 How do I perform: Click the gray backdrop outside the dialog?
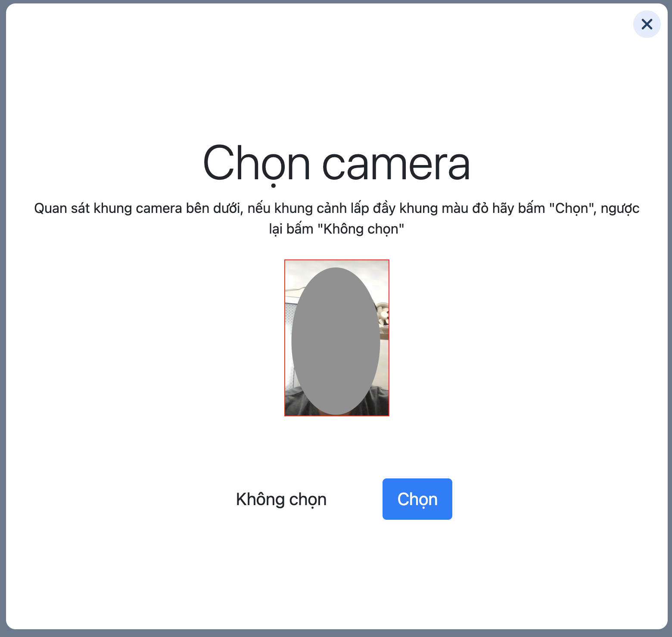coord(3,319)
